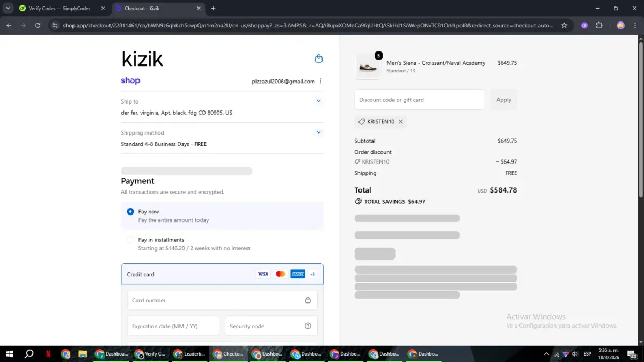Switch to the Leaderb... Chrome taskbar window
This screenshot has width=644, height=362.
190,354
